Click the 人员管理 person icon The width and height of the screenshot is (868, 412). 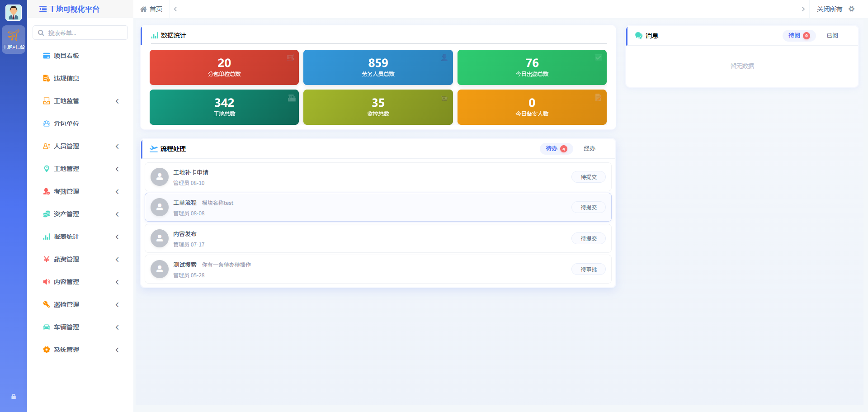(x=47, y=146)
